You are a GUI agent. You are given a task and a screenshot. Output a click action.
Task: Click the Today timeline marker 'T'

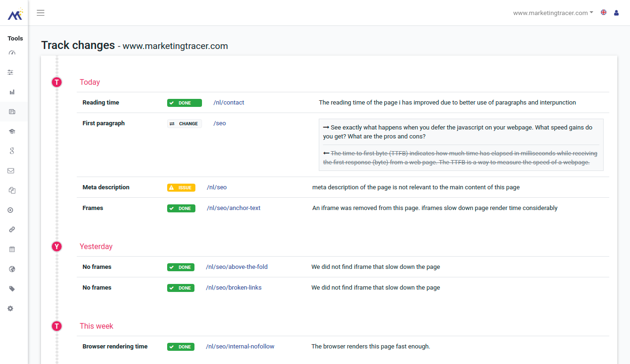click(57, 82)
